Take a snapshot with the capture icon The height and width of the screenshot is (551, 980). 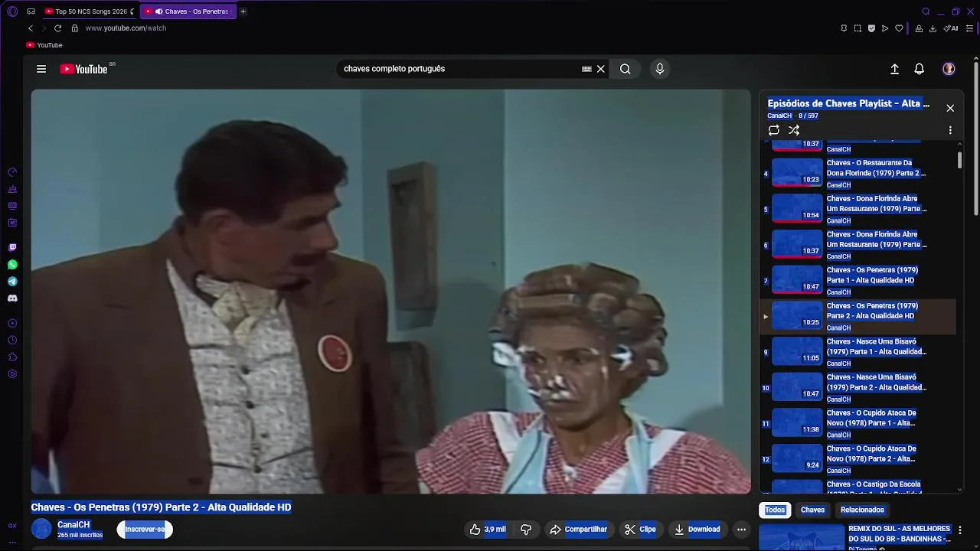857,28
